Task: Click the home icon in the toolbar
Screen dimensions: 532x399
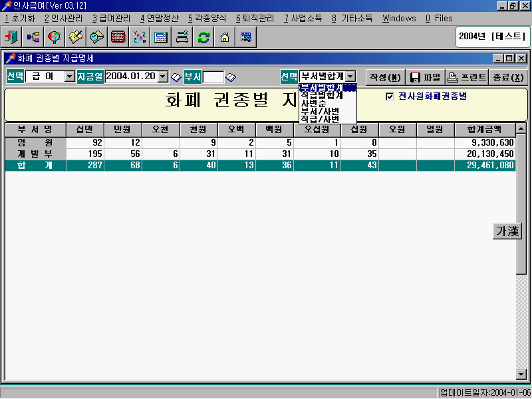Action: tap(224, 37)
